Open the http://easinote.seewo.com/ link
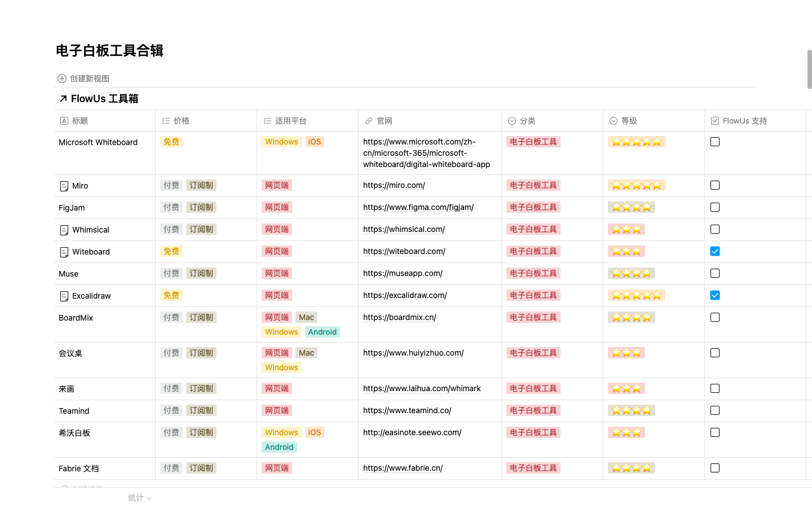812x508 pixels. pos(412,432)
